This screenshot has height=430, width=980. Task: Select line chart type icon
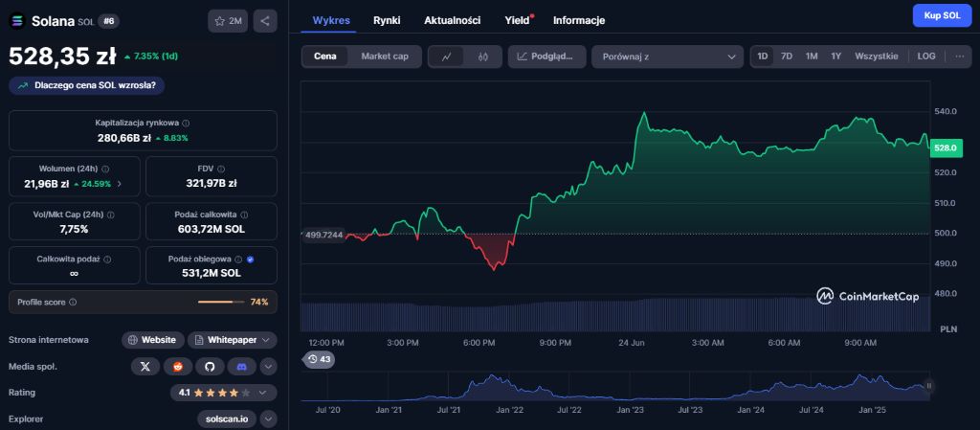click(447, 57)
